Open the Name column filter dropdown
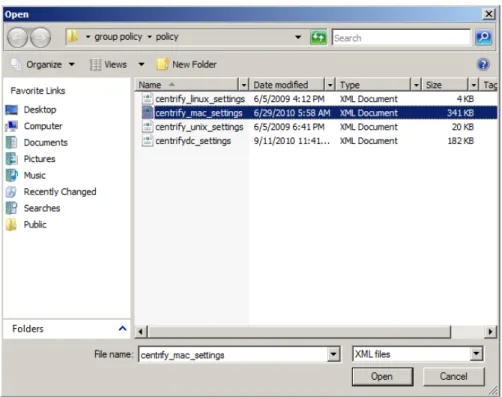The width and height of the screenshot is (502, 397). 244,85
